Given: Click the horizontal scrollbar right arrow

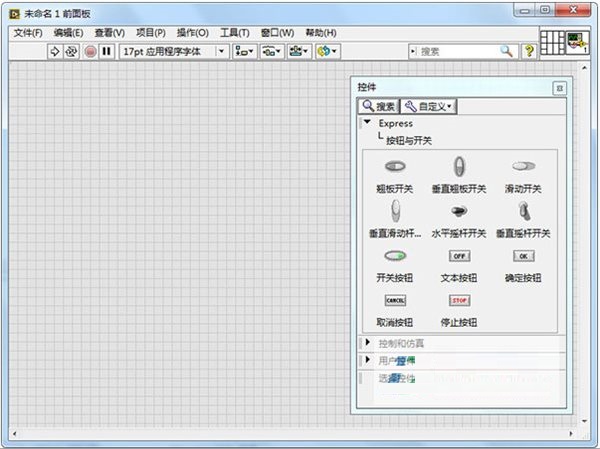Looking at the screenshot, I should 571,434.
